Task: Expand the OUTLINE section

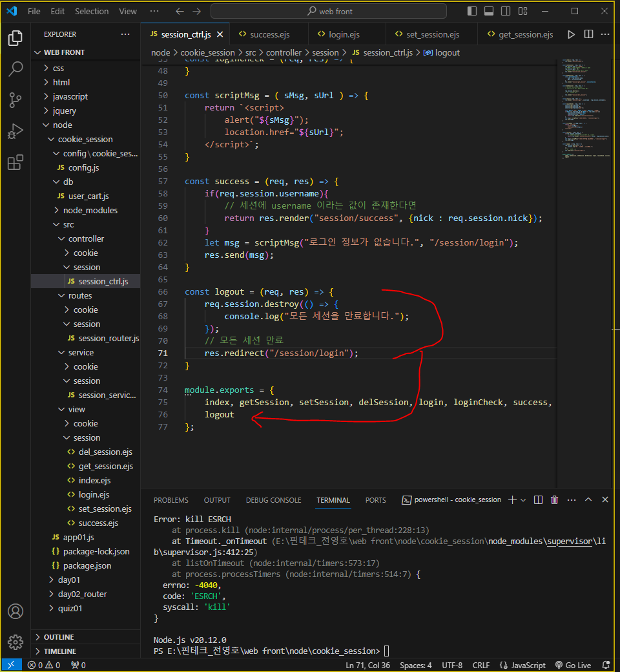Action: point(86,637)
